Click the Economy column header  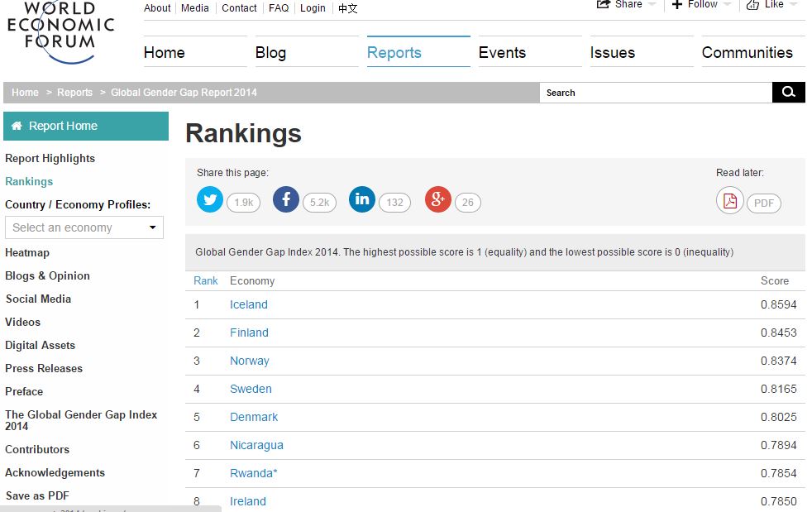point(252,281)
